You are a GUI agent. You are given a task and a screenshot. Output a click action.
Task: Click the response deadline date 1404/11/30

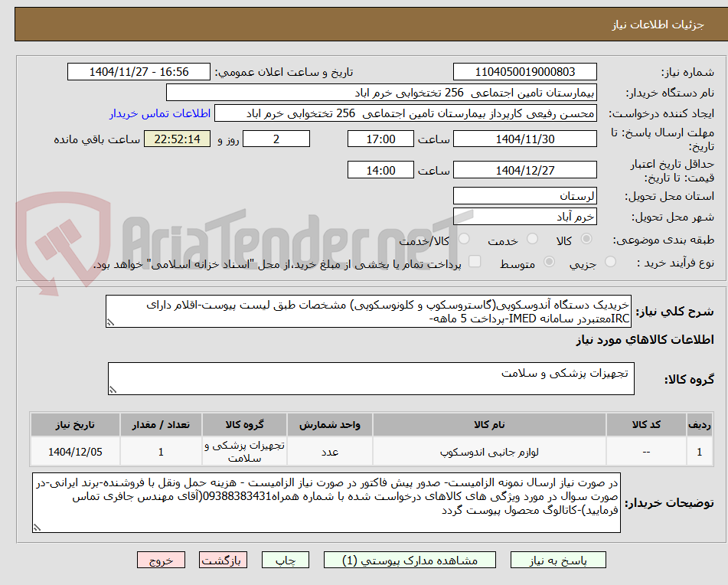point(524,139)
